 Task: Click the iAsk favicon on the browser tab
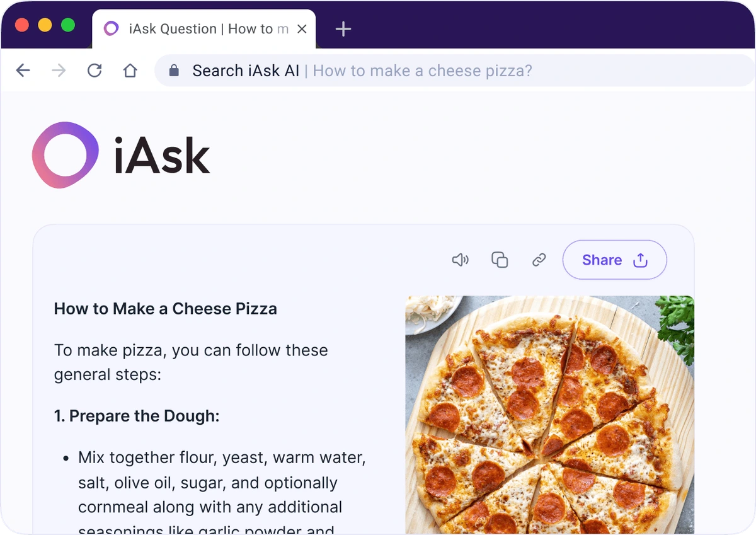[x=111, y=28]
